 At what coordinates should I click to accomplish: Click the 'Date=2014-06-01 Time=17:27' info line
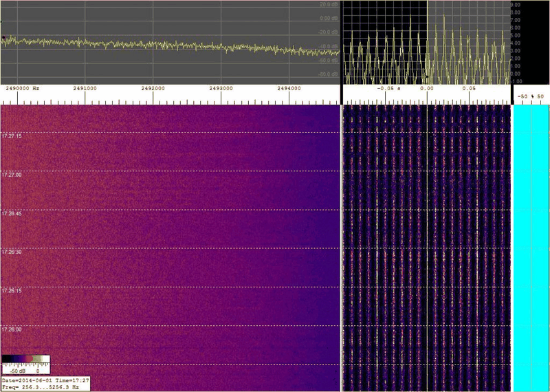pyautogui.click(x=45, y=381)
